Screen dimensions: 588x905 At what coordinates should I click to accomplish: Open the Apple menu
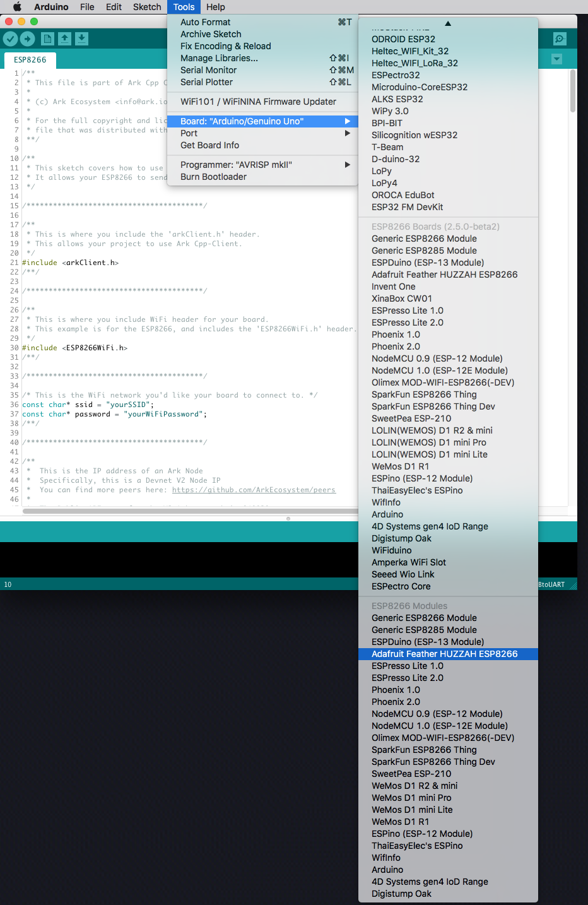17,7
